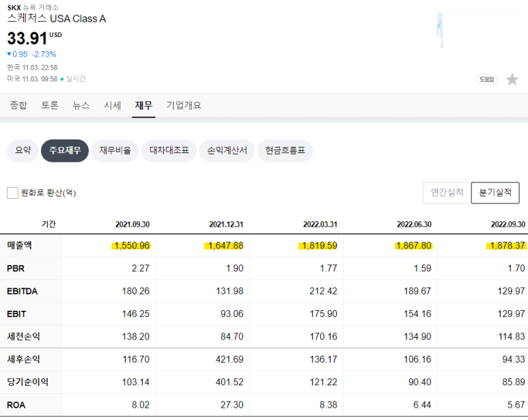Image resolution: width=528 pixels, height=420 pixels.
Task: Switch to 연간실적 annual view
Action: (x=447, y=193)
